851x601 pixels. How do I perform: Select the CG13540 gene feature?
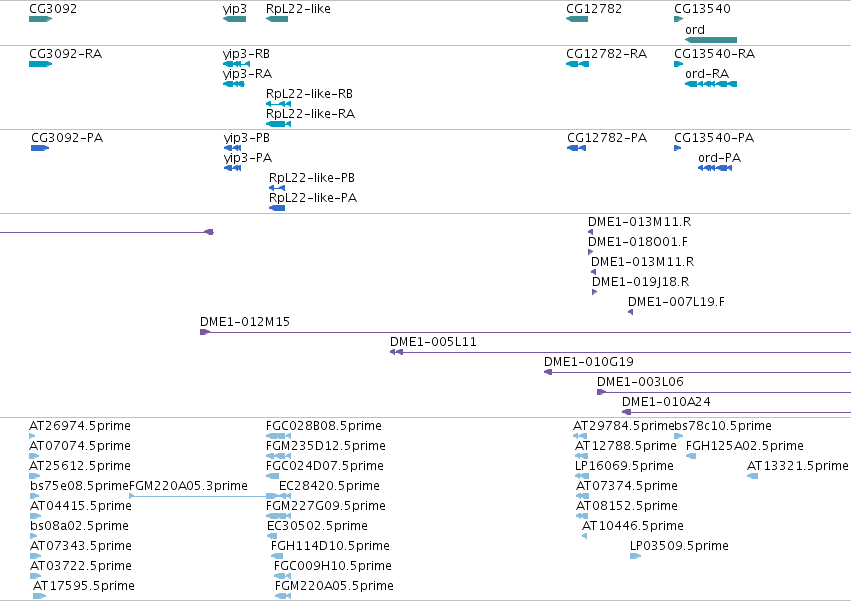click(x=678, y=19)
